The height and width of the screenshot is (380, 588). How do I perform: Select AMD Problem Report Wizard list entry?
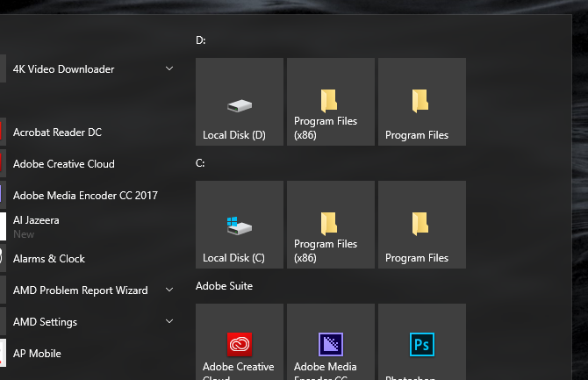[90, 290]
